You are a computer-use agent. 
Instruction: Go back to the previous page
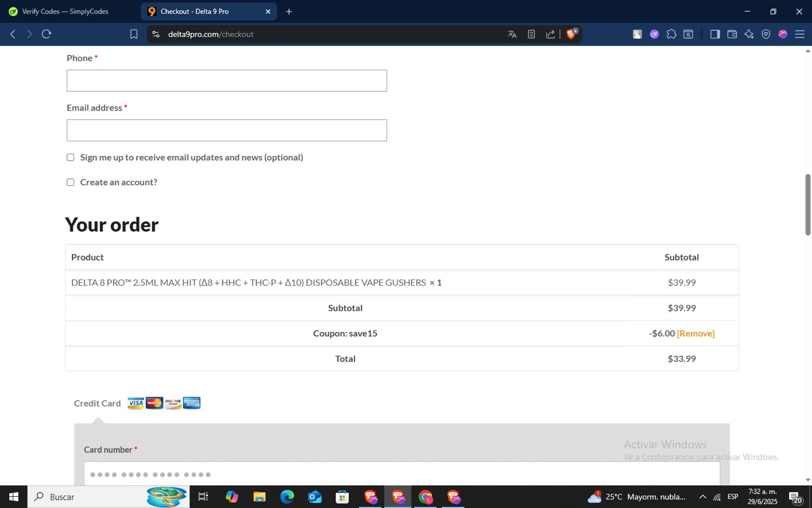tap(13, 34)
